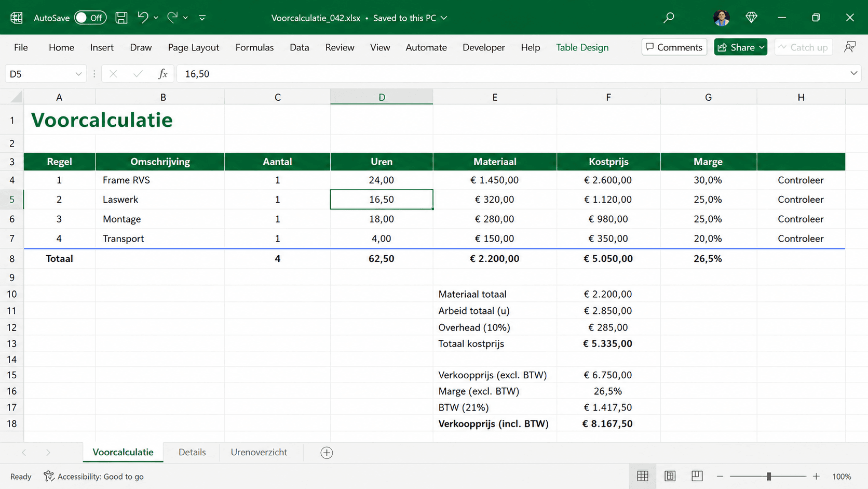
Task: Select row 8 header
Action: (x=12, y=259)
